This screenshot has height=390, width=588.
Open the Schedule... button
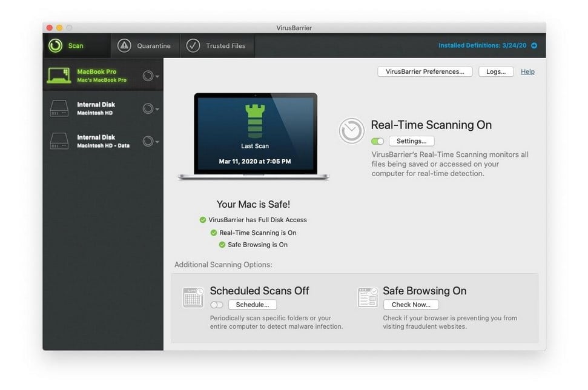(x=253, y=305)
